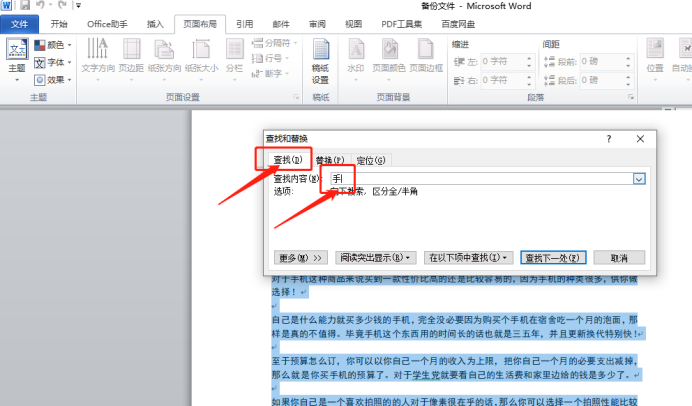Open Manuscript Paper Settings (稿纸设置)

320,61
